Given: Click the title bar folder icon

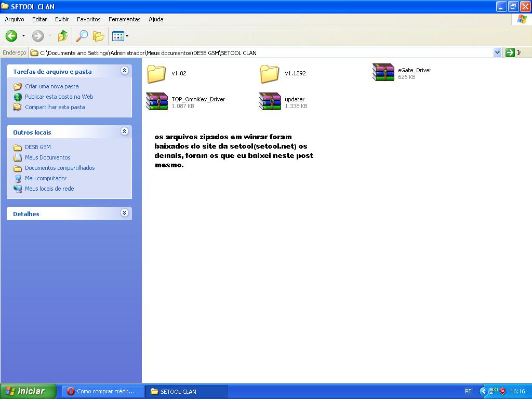Looking at the screenshot, I should 5,6.
